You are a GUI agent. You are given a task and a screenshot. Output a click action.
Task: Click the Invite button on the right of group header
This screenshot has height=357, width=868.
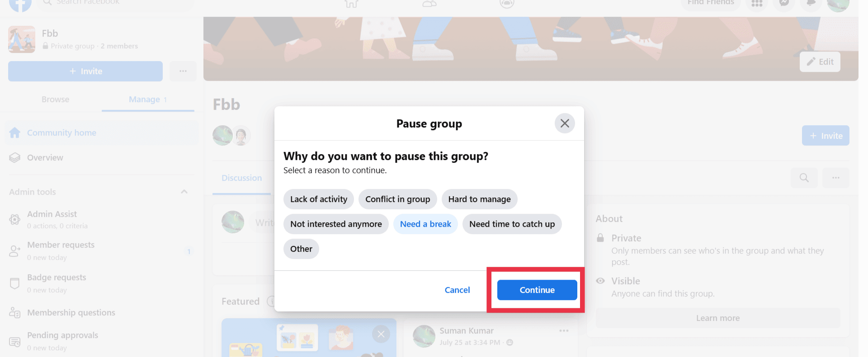click(x=826, y=136)
